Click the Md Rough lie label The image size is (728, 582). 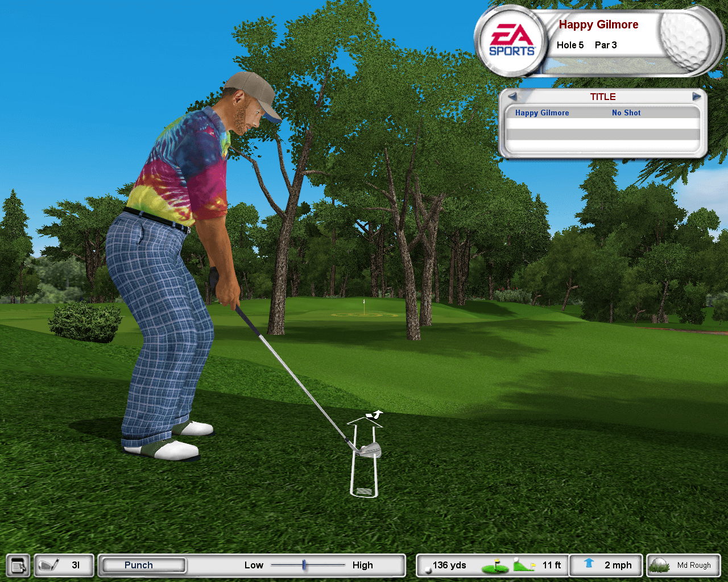[x=694, y=565]
